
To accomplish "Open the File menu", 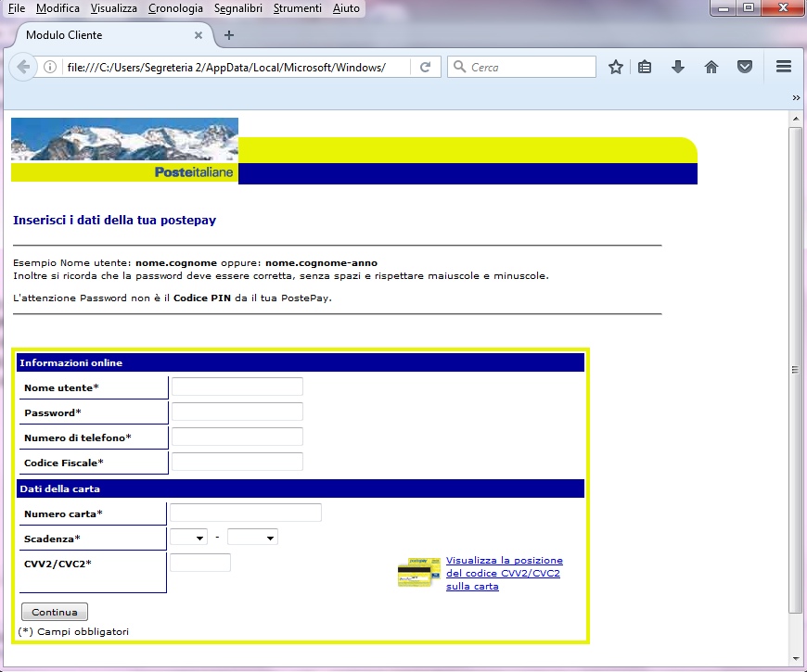I will point(17,8).
